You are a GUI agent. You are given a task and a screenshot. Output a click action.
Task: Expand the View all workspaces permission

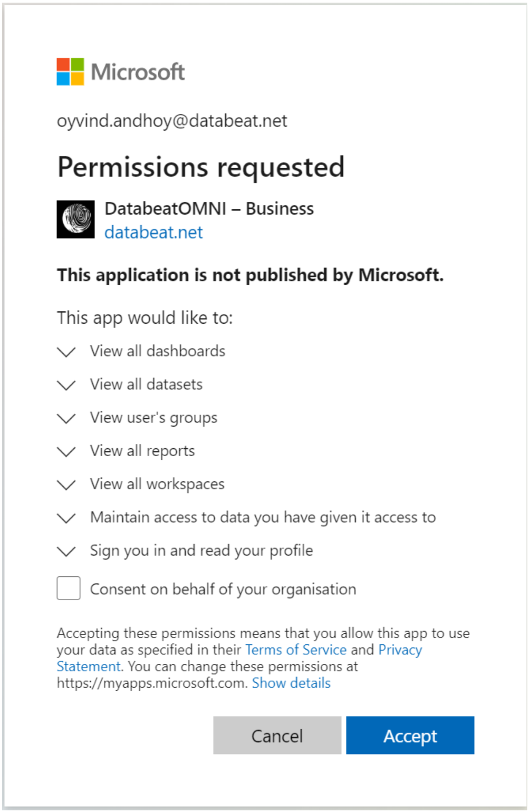(x=66, y=485)
